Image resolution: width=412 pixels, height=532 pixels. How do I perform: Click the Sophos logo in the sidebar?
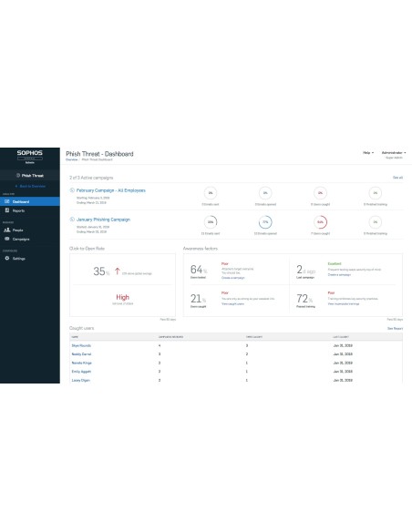tap(30, 153)
